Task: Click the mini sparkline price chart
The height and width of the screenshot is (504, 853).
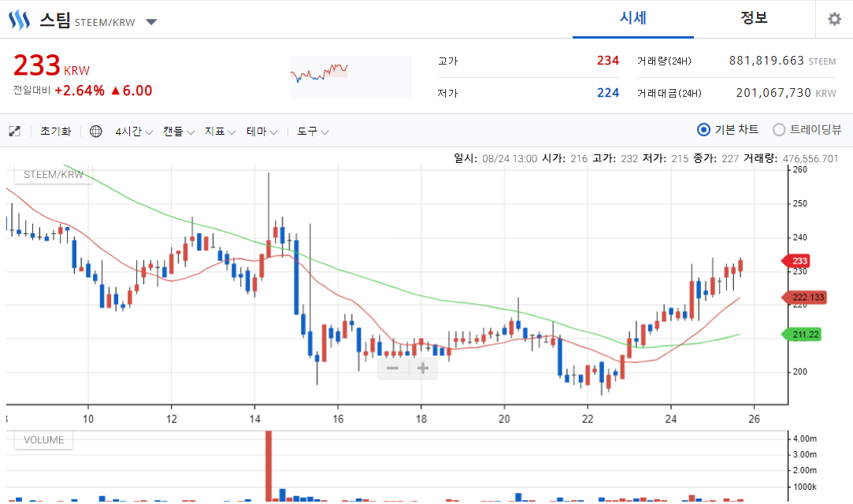Action: coord(350,77)
